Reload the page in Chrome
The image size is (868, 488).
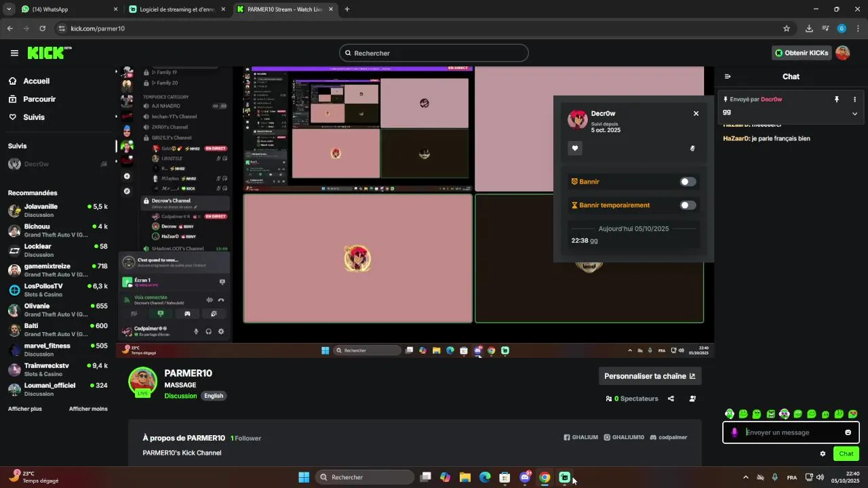point(42,28)
